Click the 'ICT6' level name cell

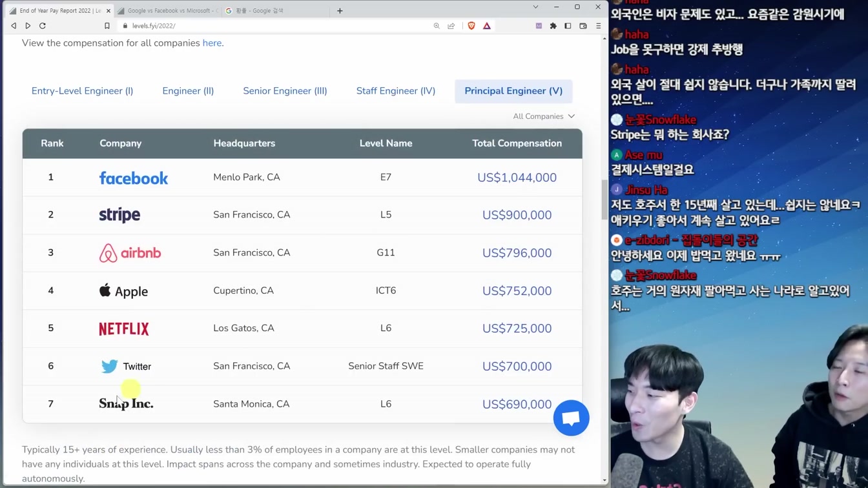pyautogui.click(x=386, y=290)
